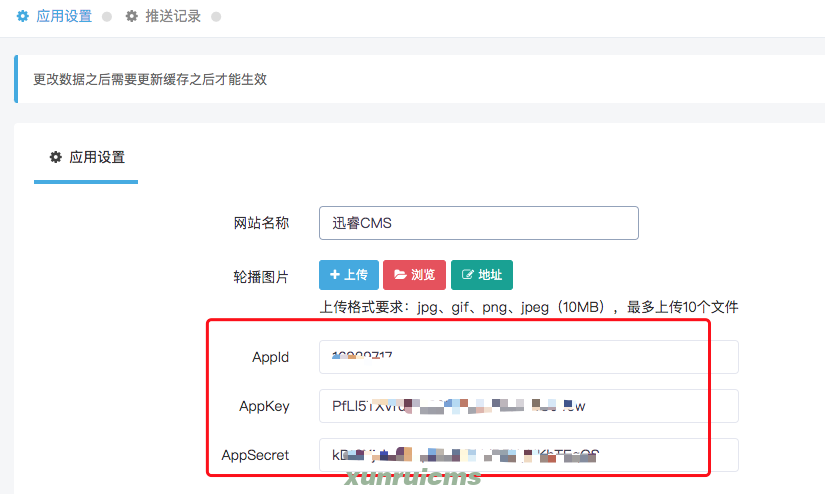Click gear icon in 应用设置 panel tab
The height and width of the screenshot is (494, 825).
point(56,157)
